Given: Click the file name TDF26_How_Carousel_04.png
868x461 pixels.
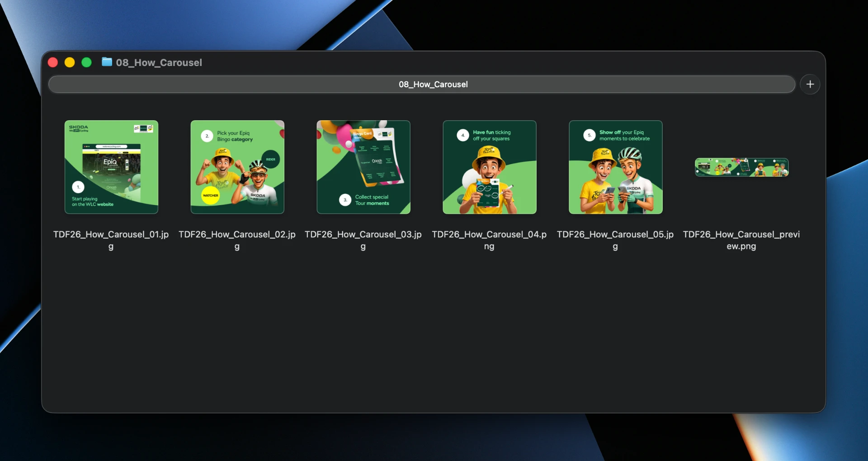Looking at the screenshot, I should tap(489, 240).
